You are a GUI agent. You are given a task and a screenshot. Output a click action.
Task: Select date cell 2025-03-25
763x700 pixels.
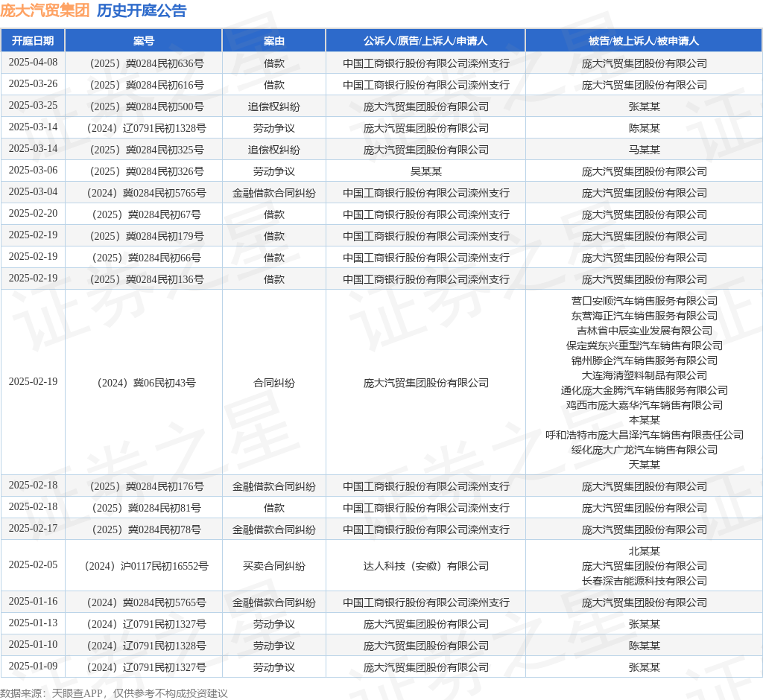click(33, 105)
